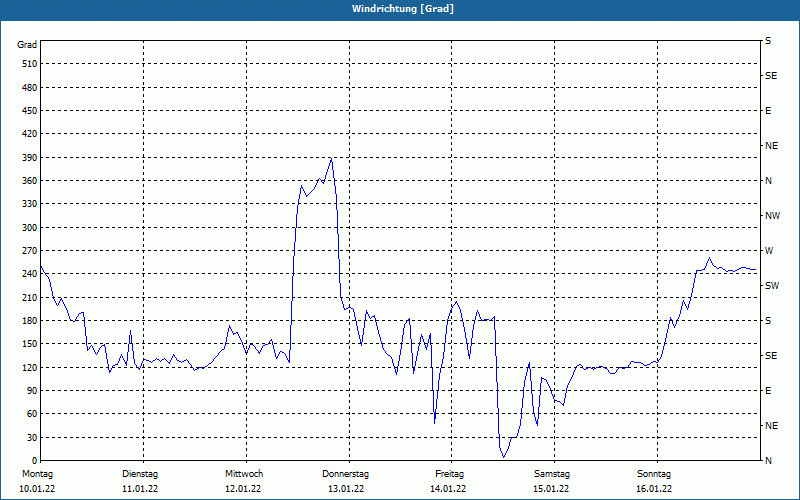Viewport: 800px width, 500px height.
Task: Select the date '15.01.22'
Action: (x=551, y=489)
